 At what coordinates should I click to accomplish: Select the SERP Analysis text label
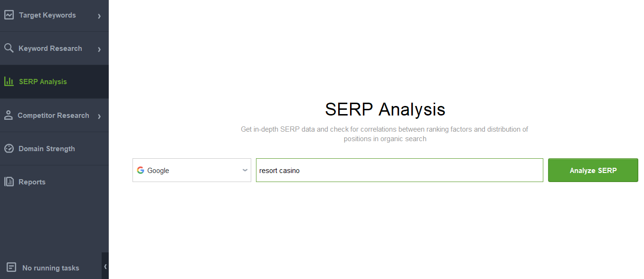coord(43,82)
